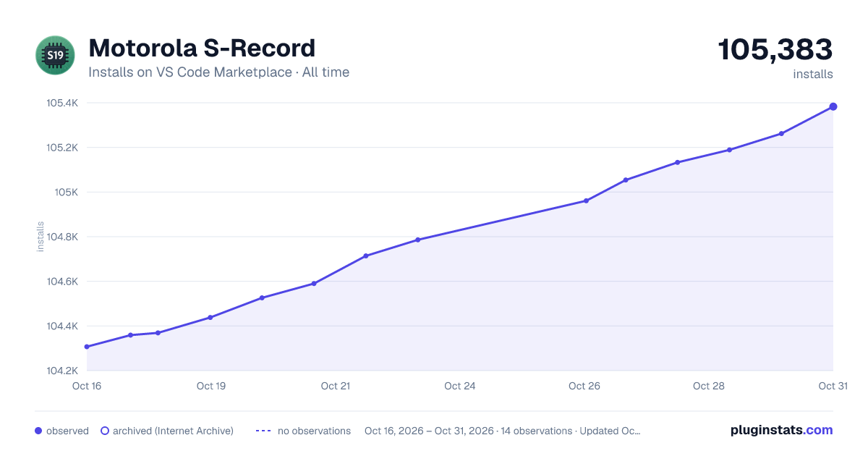Click the 105.4K y-axis label
Image resolution: width=868 pixels, height=456 pixels.
62,103
